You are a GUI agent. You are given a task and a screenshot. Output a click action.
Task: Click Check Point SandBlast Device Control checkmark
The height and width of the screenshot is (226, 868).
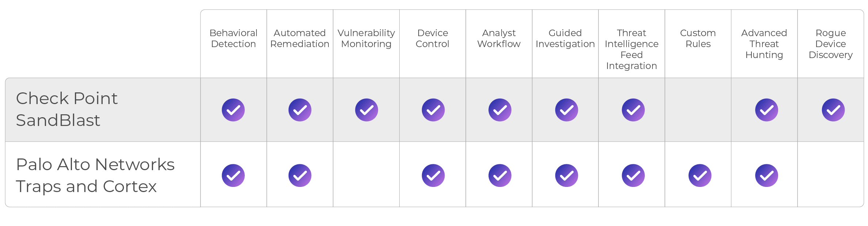(x=433, y=110)
